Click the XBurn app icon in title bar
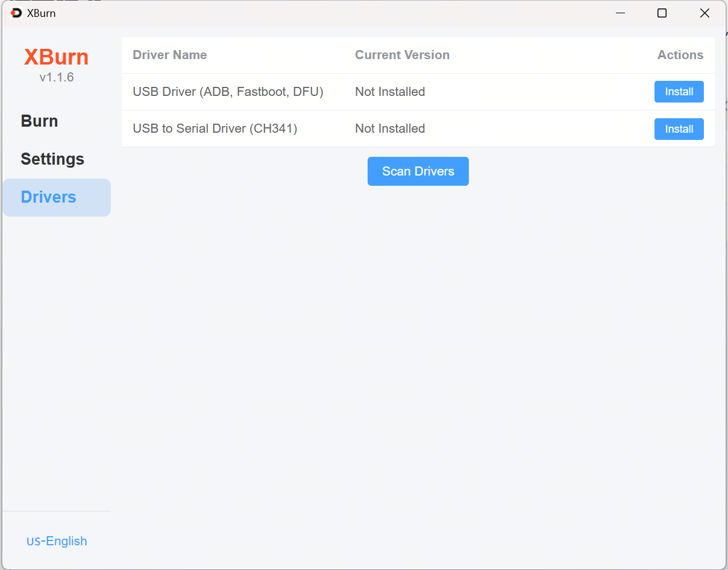Viewport: 728px width, 570px height. click(16, 13)
